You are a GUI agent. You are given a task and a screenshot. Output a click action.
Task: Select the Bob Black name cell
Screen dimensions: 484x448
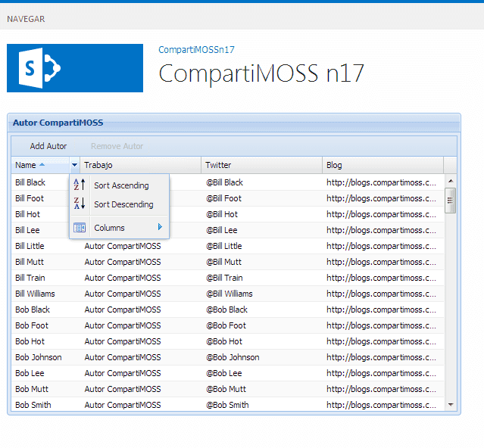click(x=45, y=310)
